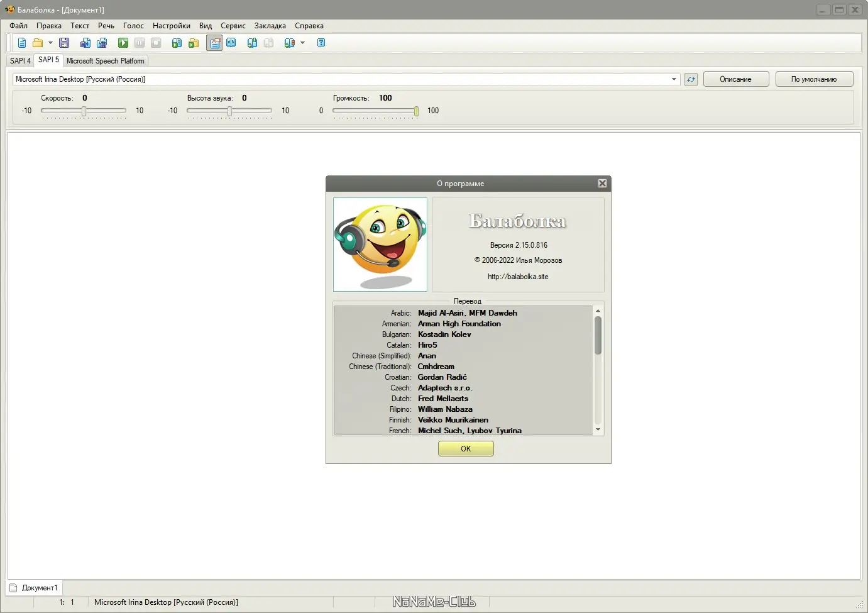Click the refresh voices icon beside voice list

tap(691, 79)
